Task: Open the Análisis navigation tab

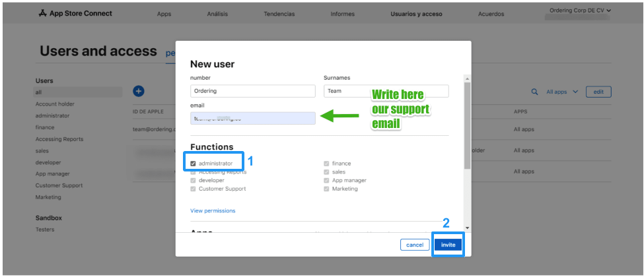Action: 217,14
